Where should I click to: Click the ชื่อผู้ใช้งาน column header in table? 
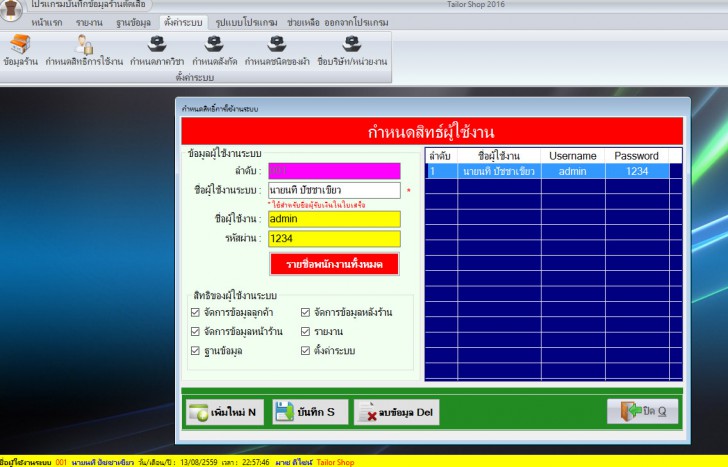click(x=499, y=156)
